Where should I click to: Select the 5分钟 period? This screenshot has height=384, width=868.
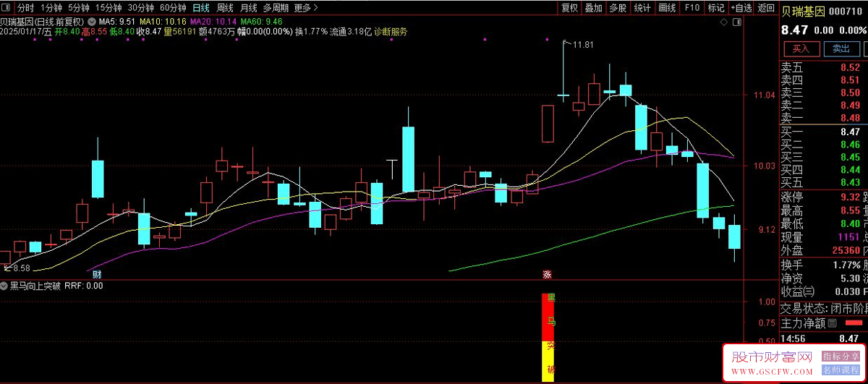pyautogui.click(x=79, y=8)
